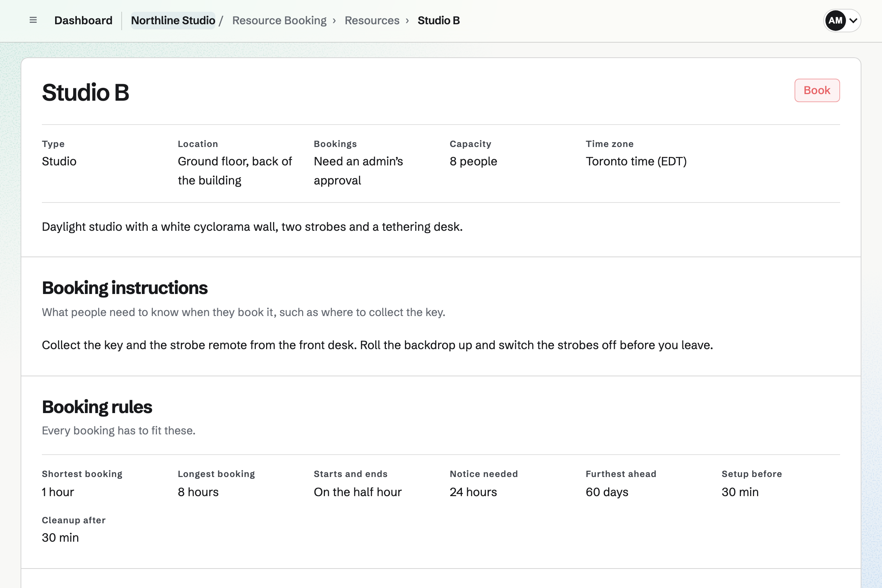Select the Type value 'Studio'
882x588 pixels.
pyautogui.click(x=59, y=161)
